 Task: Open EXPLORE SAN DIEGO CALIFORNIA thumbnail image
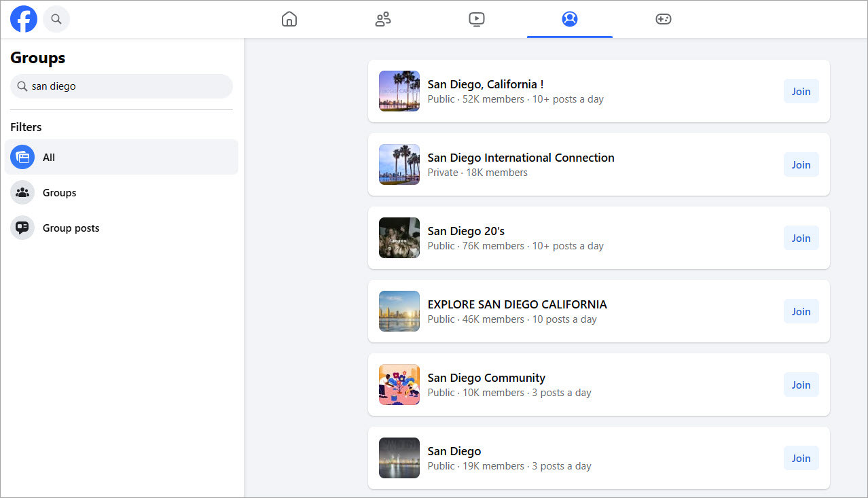click(399, 311)
